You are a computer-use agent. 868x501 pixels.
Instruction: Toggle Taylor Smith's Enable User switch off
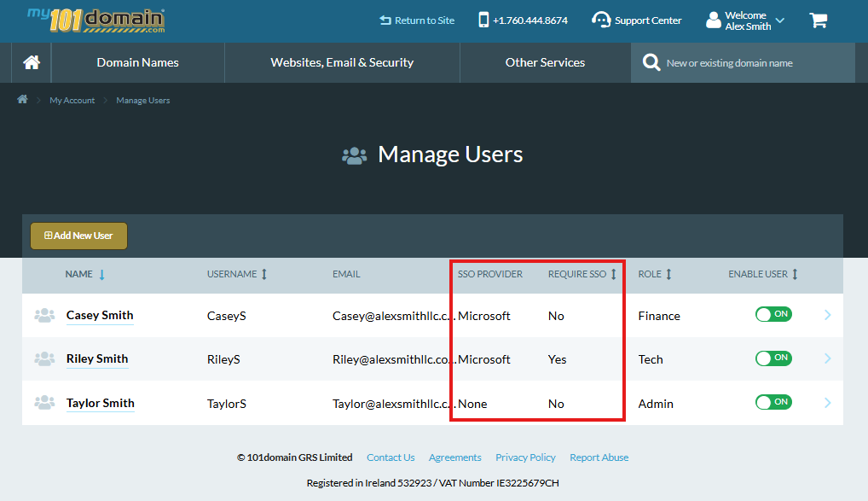tap(773, 401)
